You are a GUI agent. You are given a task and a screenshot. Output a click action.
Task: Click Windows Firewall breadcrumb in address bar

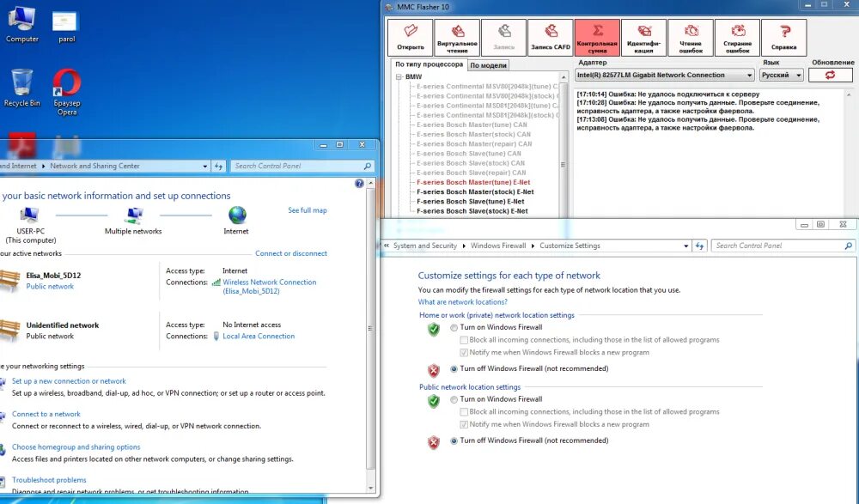pyautogui.click(x=498, y=246)
